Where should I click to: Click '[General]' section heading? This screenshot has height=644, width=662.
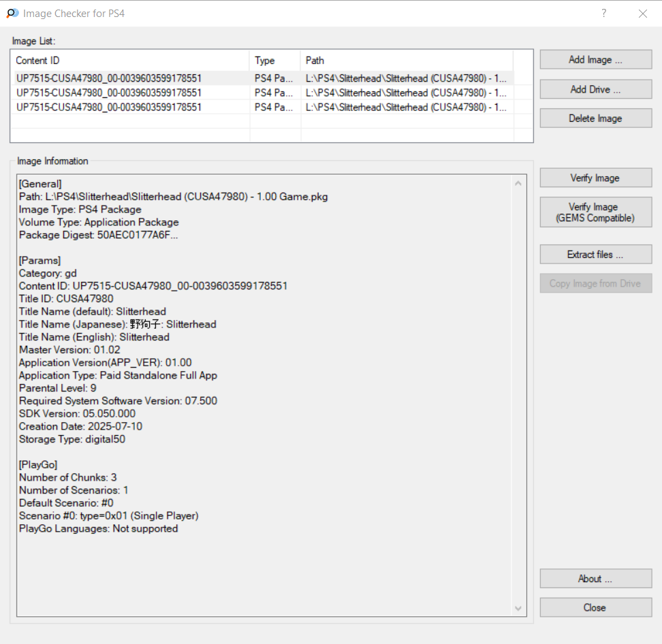tap(40, 184)
